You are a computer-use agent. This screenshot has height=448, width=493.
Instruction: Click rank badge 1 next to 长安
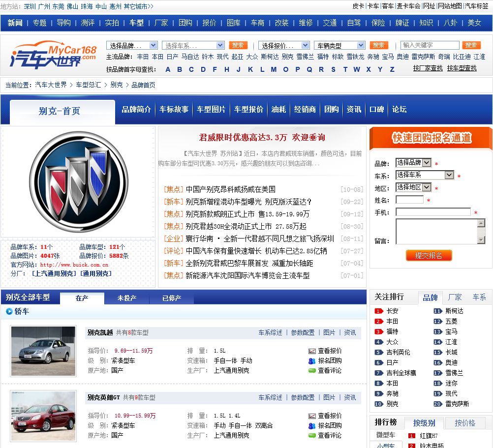379,311
